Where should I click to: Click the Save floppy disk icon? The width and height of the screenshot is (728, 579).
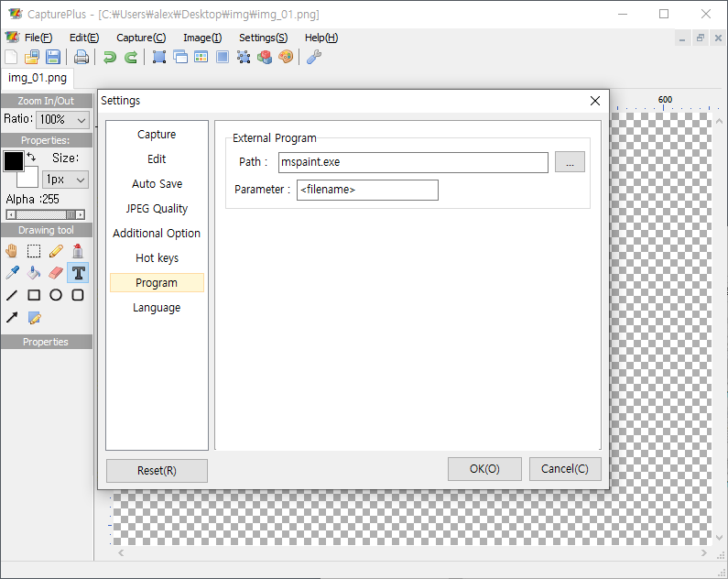[53, 57]
